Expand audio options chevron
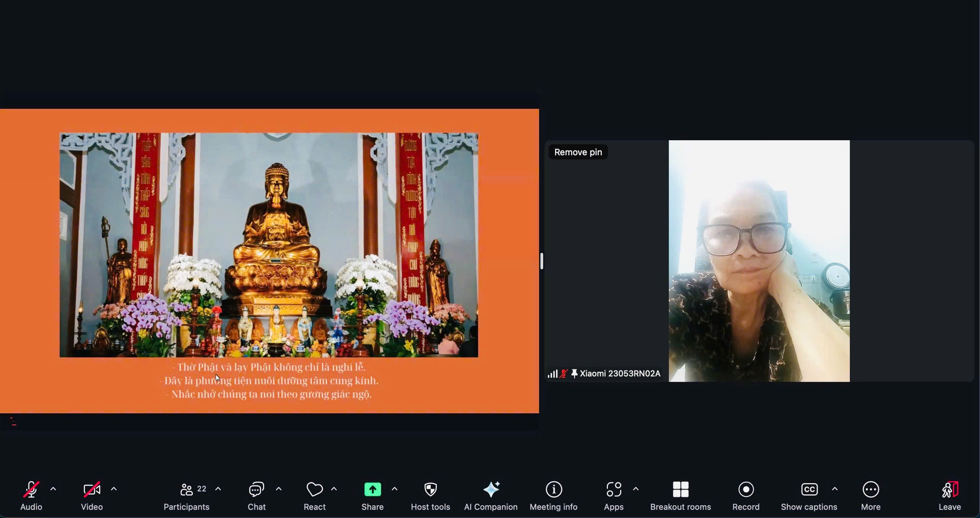The width and height of the screenshot is (980, 518). click(x=53, y=489)
